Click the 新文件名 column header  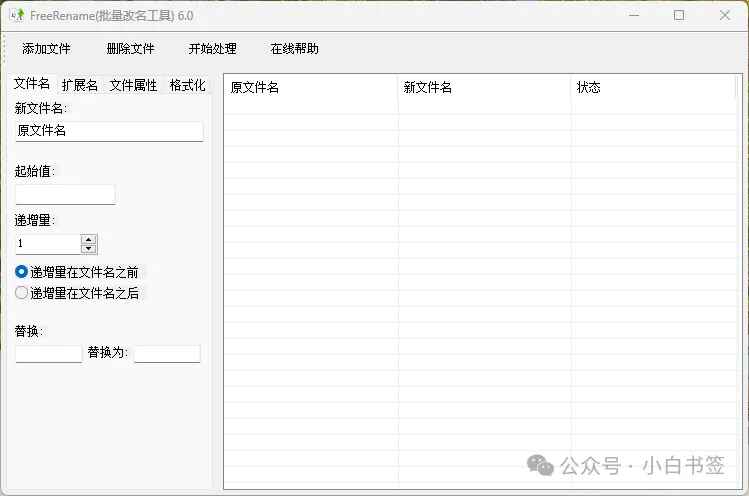[x=484, y=87]
